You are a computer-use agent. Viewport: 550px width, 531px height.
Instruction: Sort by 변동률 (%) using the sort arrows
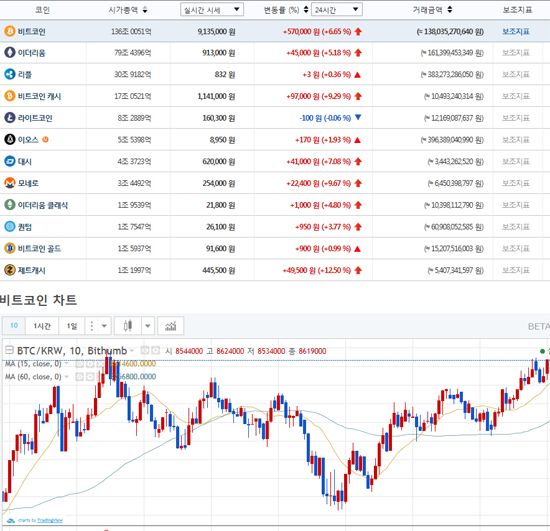tap(306, 10)
